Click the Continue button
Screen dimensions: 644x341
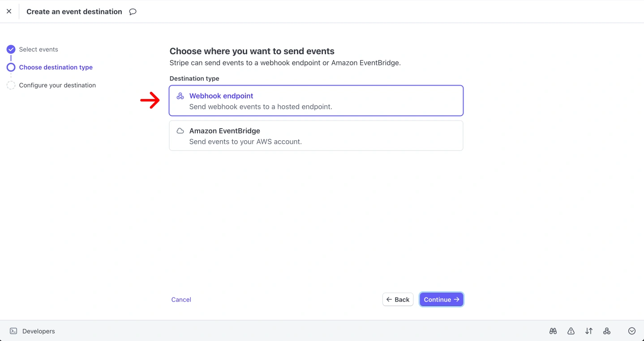(x=441, y=299)
